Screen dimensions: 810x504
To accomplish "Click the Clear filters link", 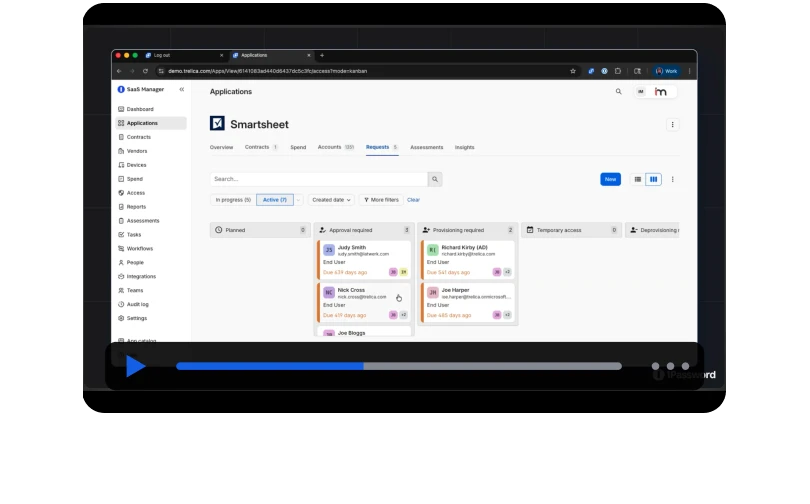I will tap(413, 200).
